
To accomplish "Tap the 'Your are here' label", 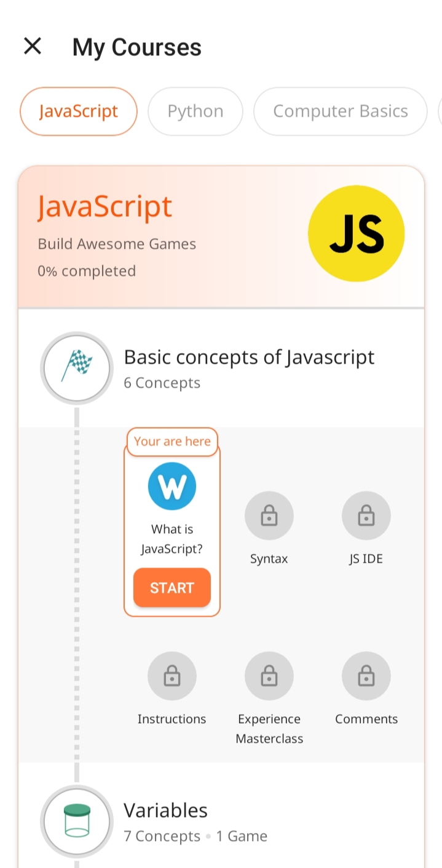I will 172,441.
